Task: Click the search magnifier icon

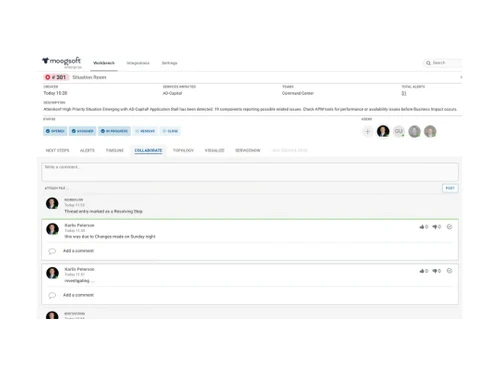Action: pos(428,63)
